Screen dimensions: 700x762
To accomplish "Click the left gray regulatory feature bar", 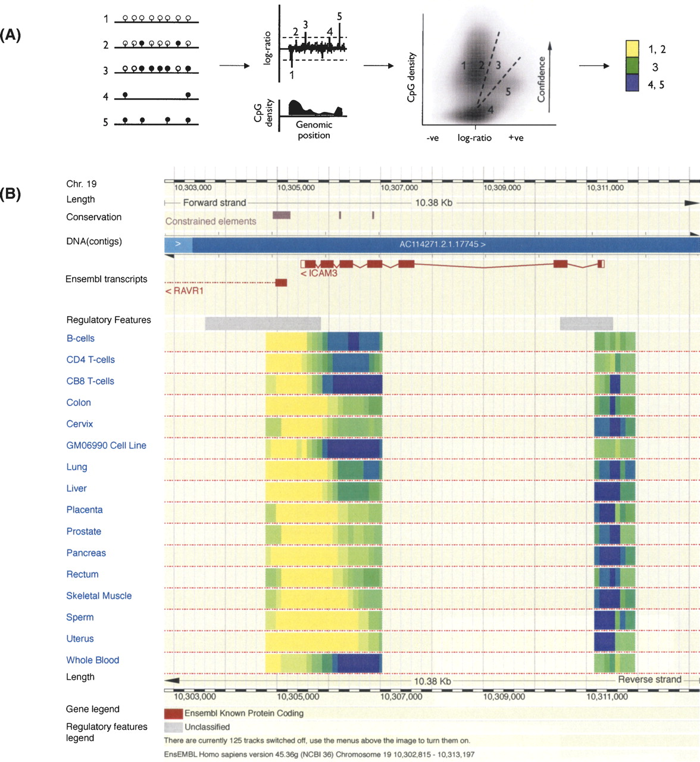I will [x=262, y=323].
